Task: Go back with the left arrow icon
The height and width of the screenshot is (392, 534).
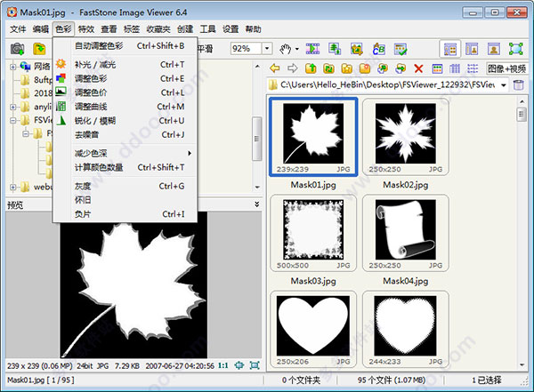Action: pos(274,68)
